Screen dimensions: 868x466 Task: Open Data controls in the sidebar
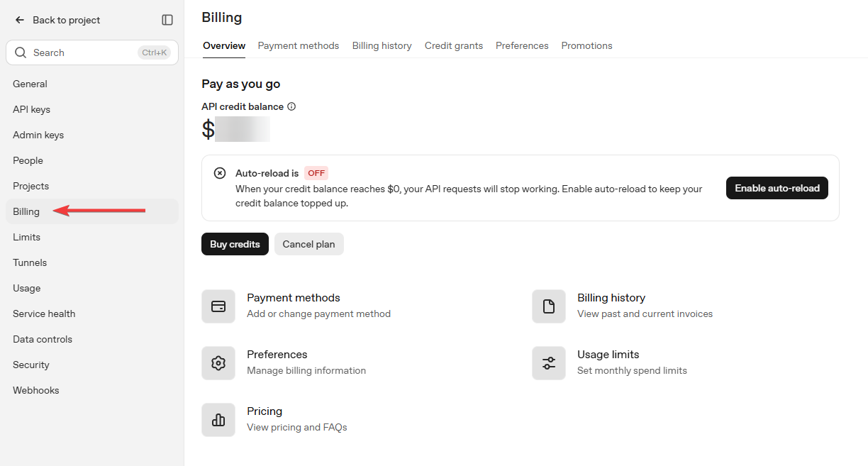pyautogui.click(x=92, y=339)
